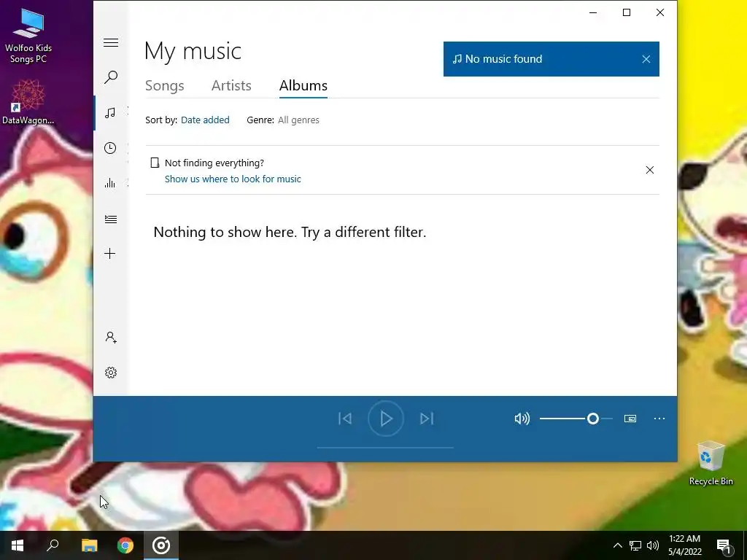Minimize the Groove Music window
747x560 pixels.
[593, 13]
